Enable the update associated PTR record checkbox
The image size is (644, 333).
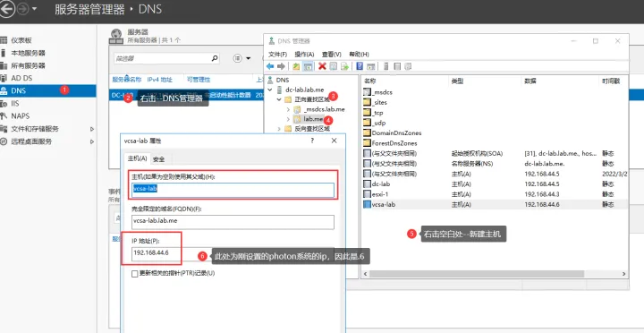click(135, 274)
